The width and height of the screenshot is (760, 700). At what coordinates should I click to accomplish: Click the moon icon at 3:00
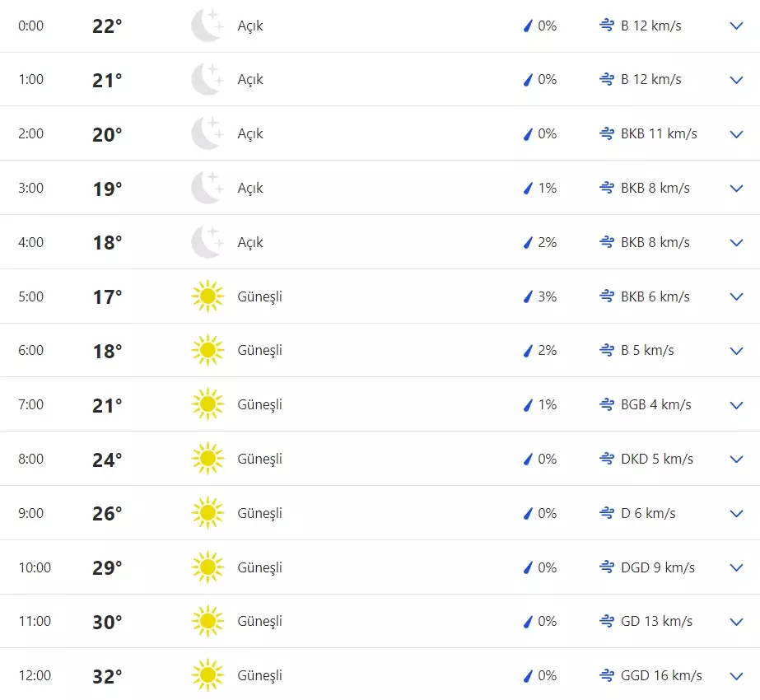pos(207,188)
